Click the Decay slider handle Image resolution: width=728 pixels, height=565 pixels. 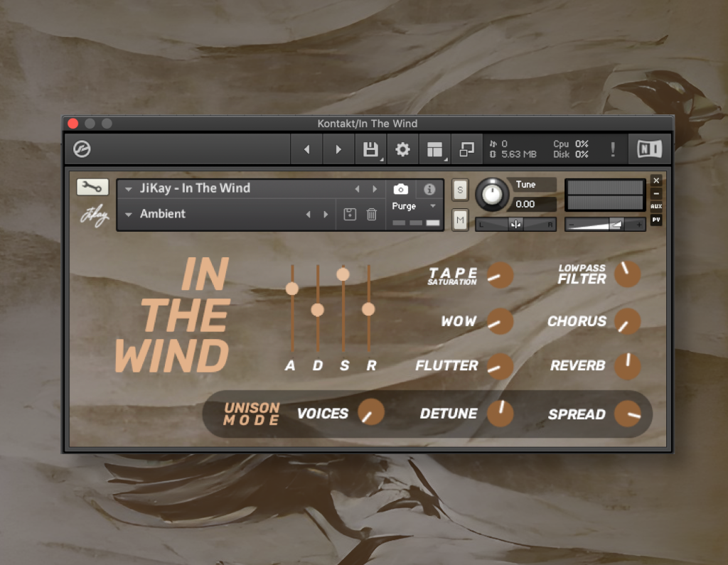tap(318, 310)
